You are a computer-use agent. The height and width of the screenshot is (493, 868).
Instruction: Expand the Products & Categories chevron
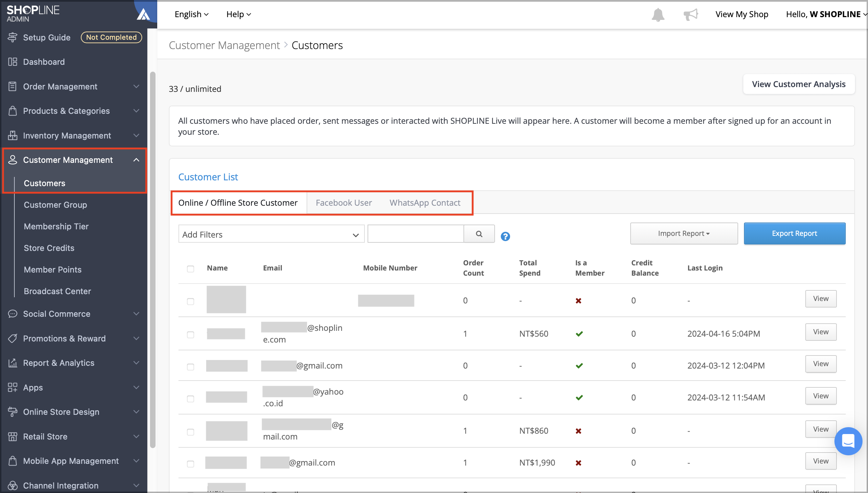[x=136, y=111]
